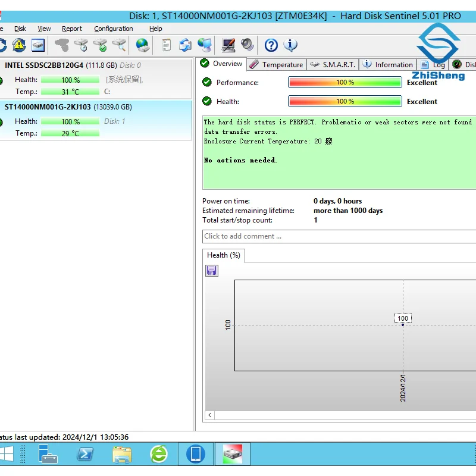
Task: Open help with the question mark icon
Action: click(271, 45)
